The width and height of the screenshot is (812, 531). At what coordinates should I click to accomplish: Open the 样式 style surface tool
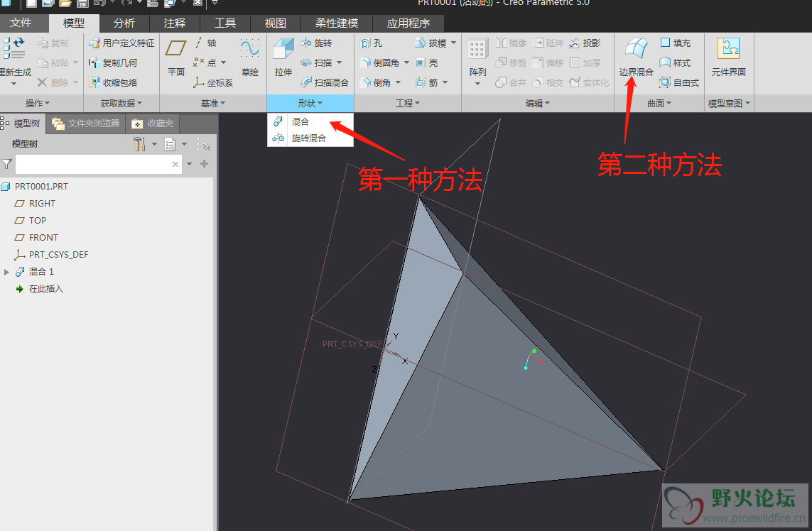point(676,62)
